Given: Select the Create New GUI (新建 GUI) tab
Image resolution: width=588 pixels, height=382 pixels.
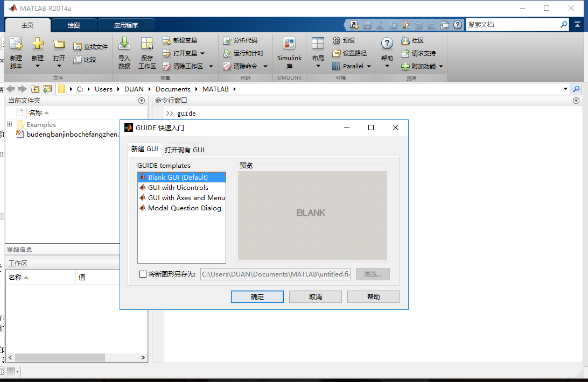Looking at the screenshot, I should (x=145, y=149).
